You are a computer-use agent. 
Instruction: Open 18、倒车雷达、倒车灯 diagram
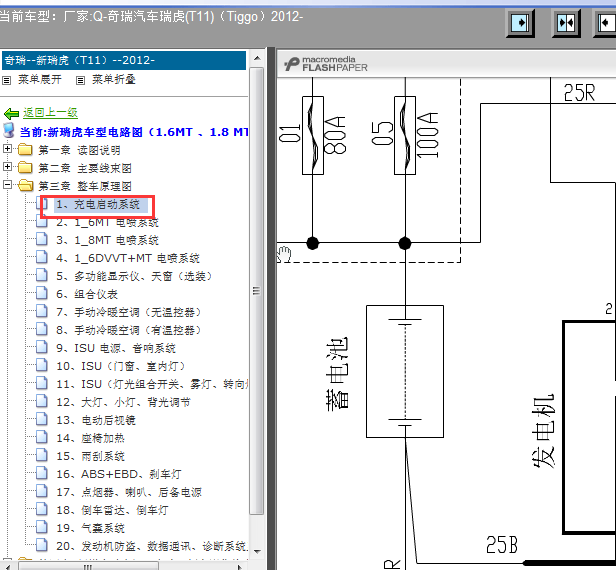(x=112, y=510)
